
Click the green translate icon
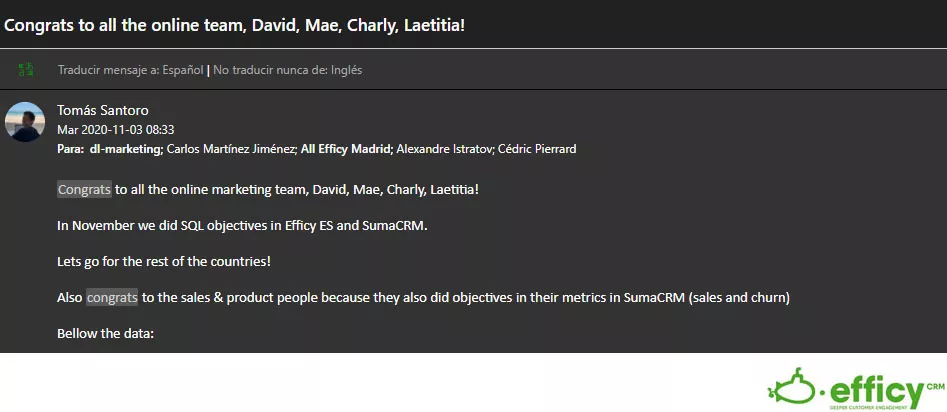[x=26, y=69]
